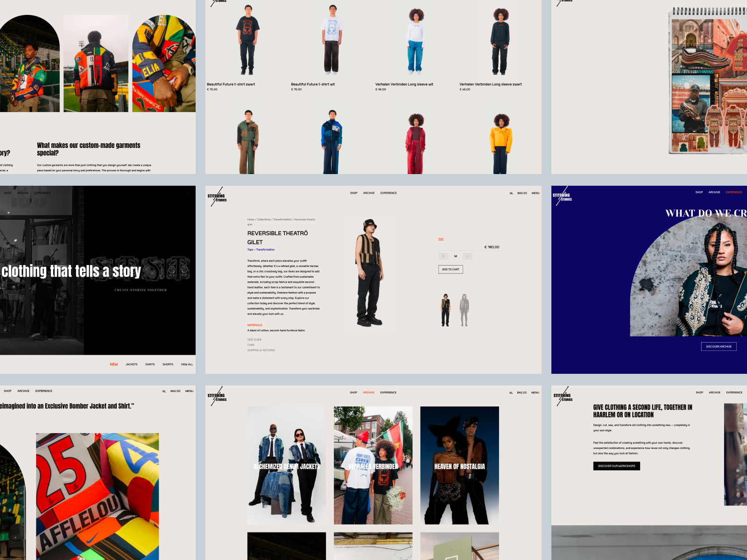
Task: Click Stitching Stories logo beside Give Clothing heading
Action: [562, 397]
